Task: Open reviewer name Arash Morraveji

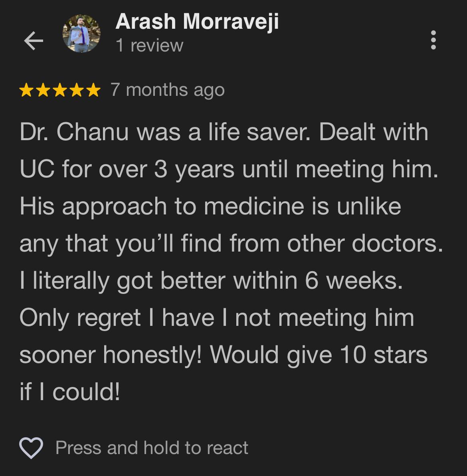Action: [197, 22]
